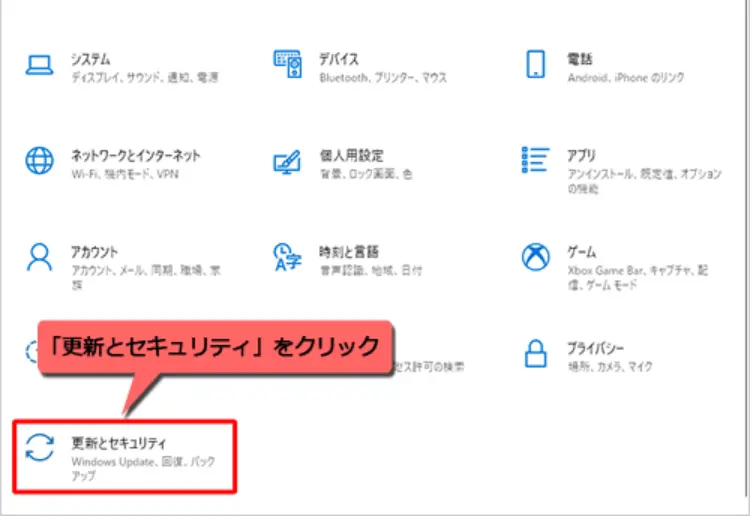Click the 個人用設定 paintbrush icon
This screenshot has height=516, width=752.
[287, 162]
